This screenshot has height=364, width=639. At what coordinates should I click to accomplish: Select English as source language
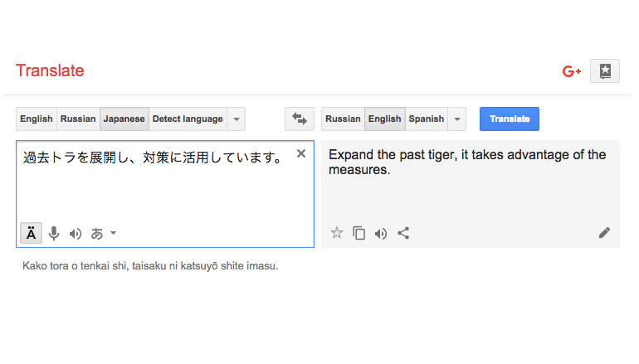[37, 119]
